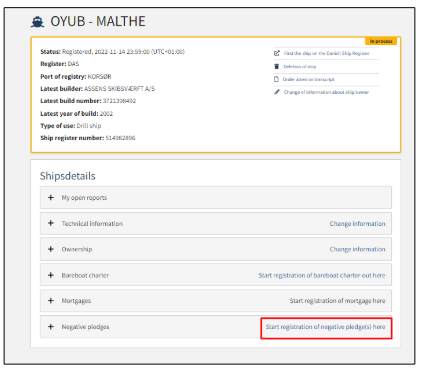Screen dimensions: 423x369
Task: Click the trash icon for Deletion of ship
Action: point(276,66)
